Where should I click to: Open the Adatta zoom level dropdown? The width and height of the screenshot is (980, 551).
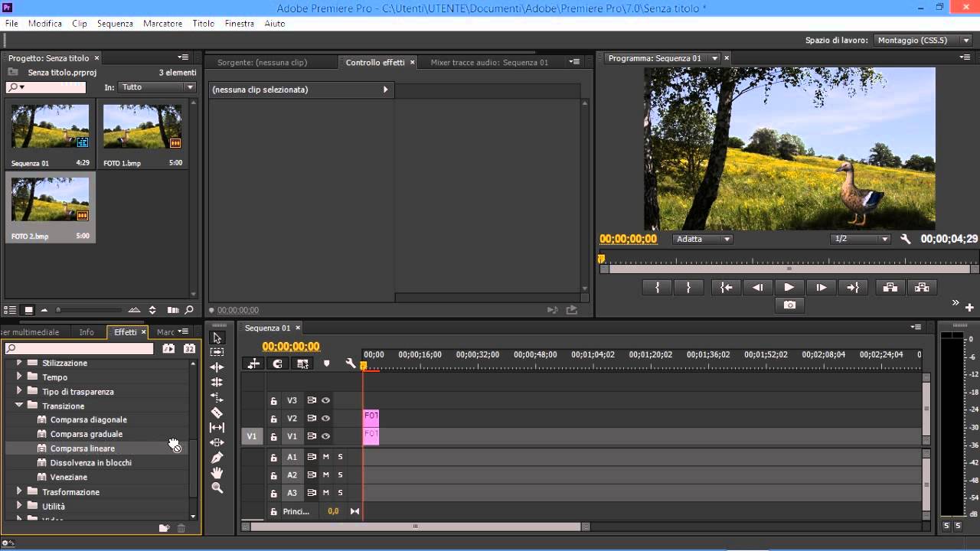tap(703, 239)
